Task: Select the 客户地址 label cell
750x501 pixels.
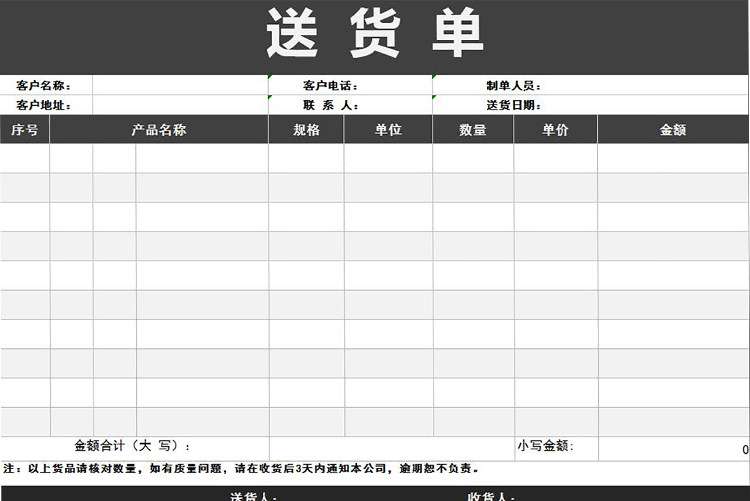Action: pos(46,105)
